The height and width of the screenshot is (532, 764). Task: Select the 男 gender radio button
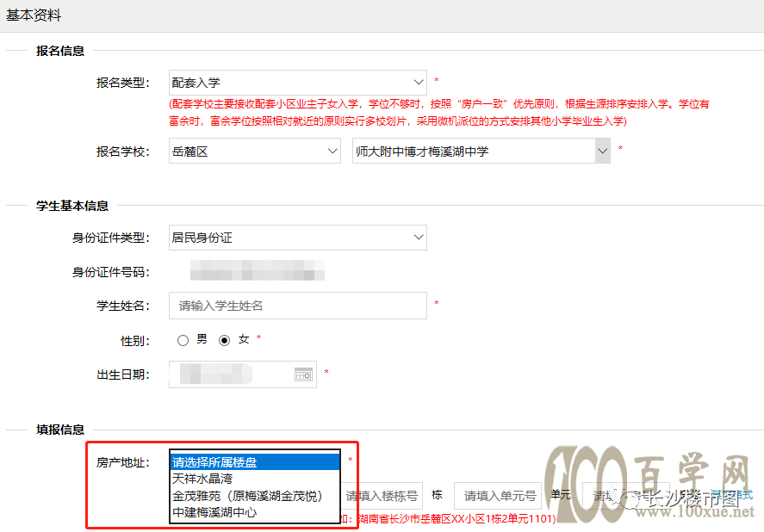tap(183, 340)
